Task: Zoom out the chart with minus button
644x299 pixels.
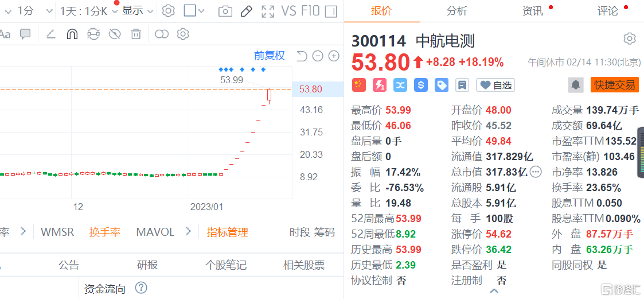Action: pos(318,56)
